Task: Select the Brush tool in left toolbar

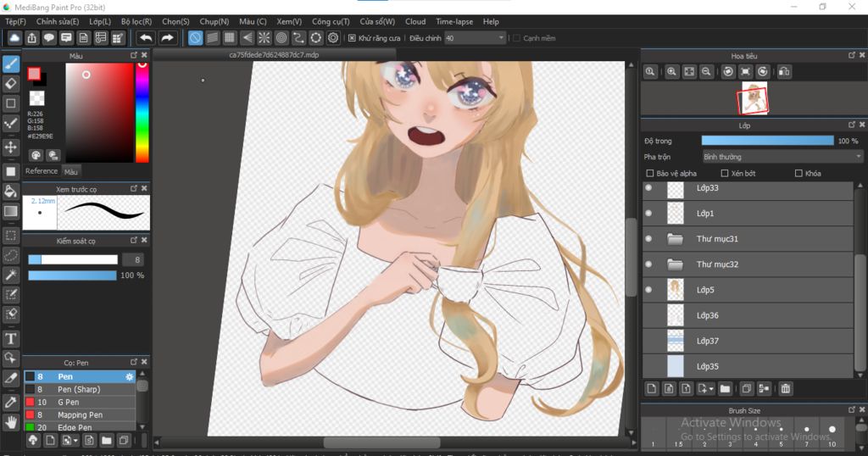Action: point(10,64)
